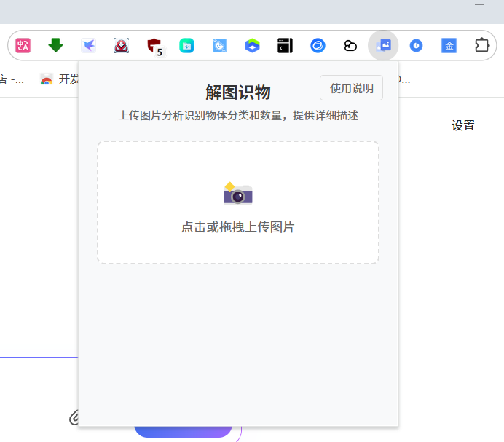The width and height of the screenshot is (504, 442).
Task: Click the 点击或拖拽上传图片 upload text
Action: pos(238,226)
